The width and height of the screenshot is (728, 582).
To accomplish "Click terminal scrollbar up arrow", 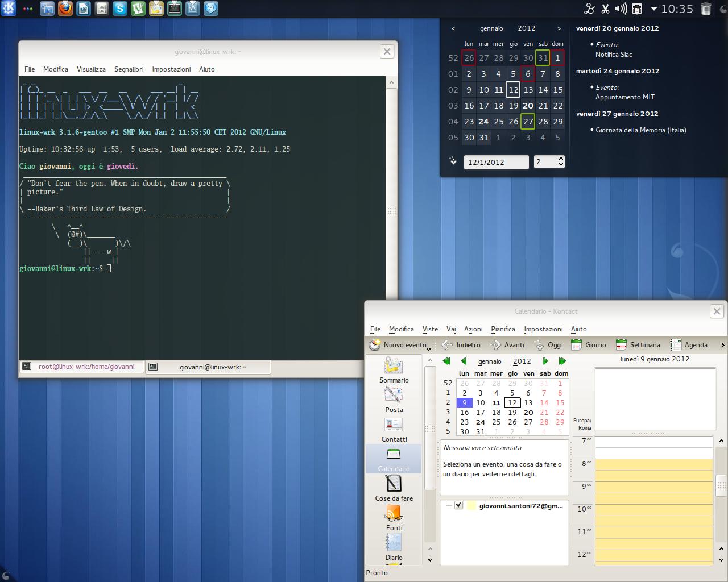I will click(391, 82).
